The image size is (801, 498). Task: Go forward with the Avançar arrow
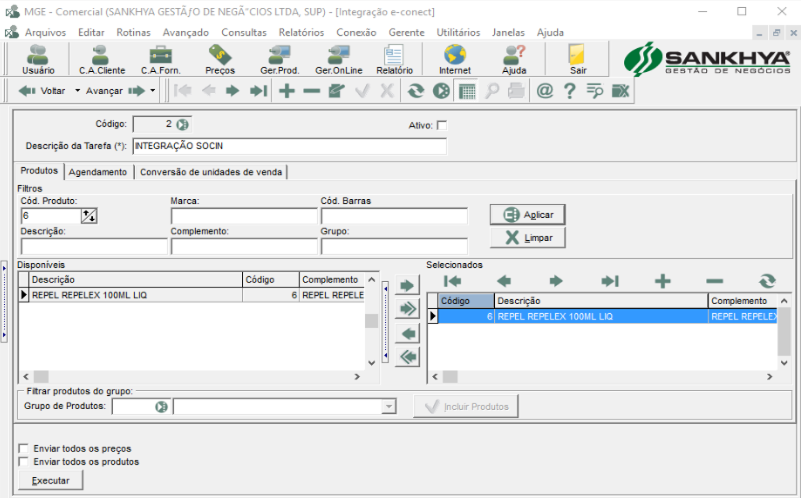pos(115,91)
